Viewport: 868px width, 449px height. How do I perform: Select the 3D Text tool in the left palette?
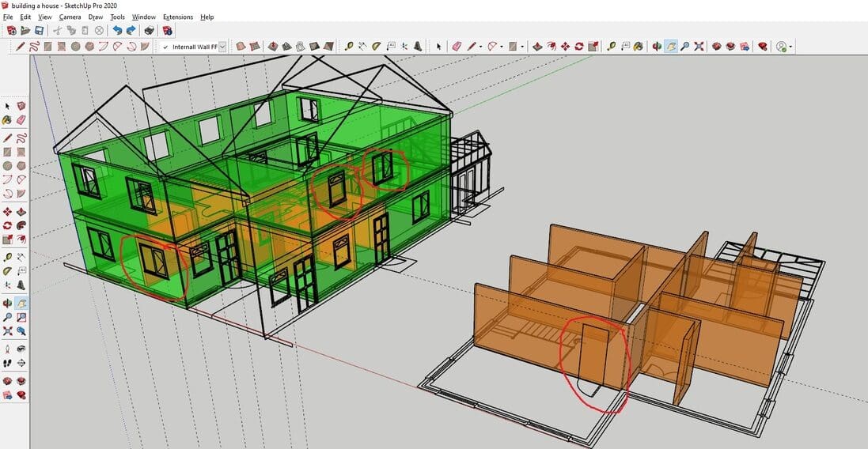[x=21, y=285]
